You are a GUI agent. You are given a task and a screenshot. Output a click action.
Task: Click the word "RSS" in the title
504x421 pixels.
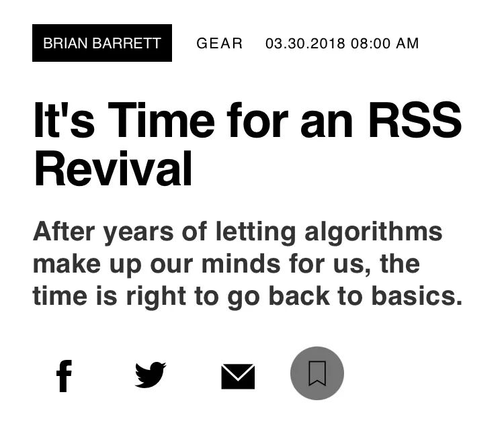(x=415, y=120)
